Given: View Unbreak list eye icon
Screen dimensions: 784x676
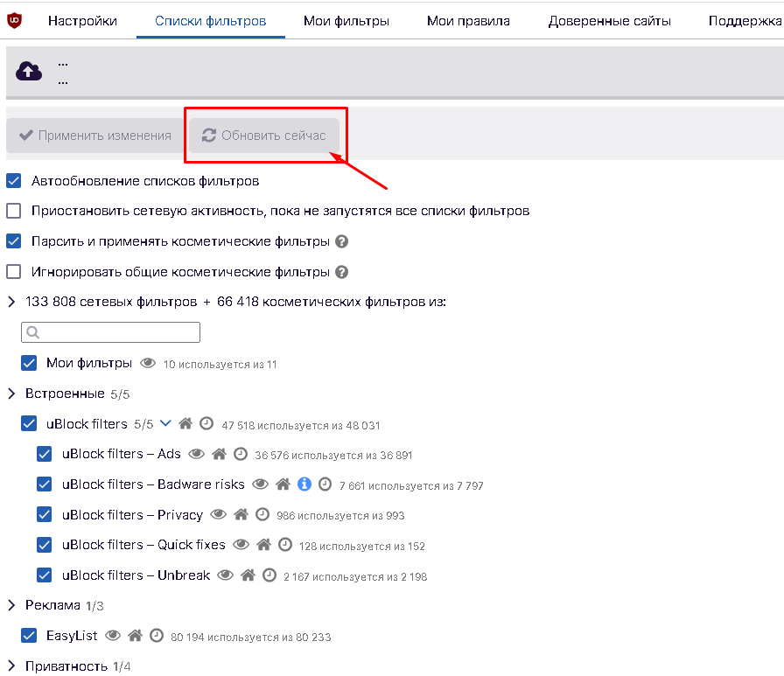Looking at the screenshot, I should (226, 575).
